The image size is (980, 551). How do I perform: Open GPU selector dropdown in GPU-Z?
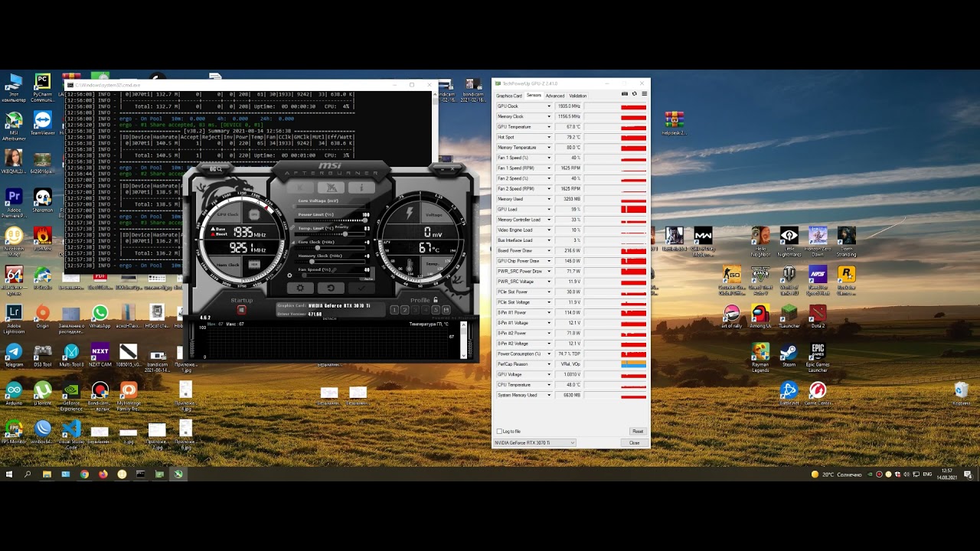[x=534, y=443]
